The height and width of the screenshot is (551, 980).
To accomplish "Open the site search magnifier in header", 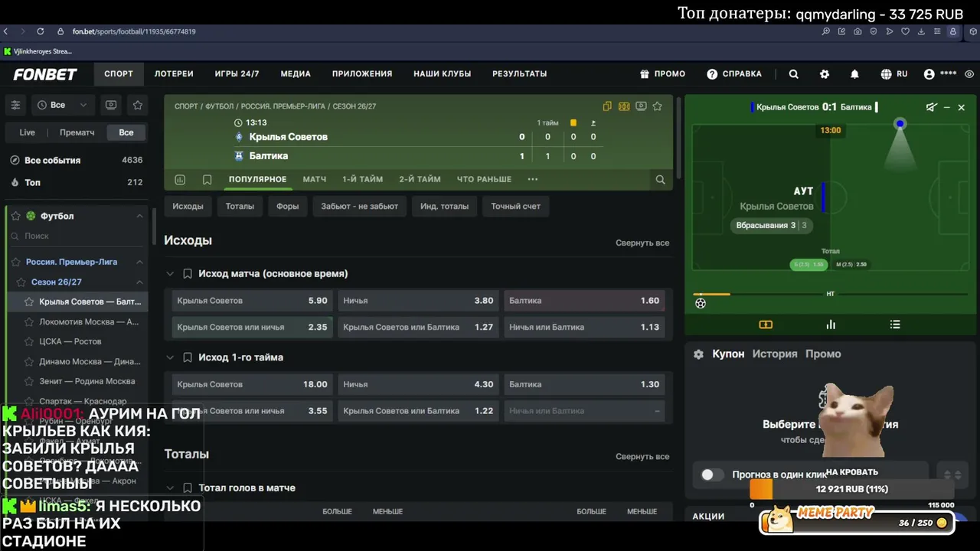I will [x=794, y=74].
